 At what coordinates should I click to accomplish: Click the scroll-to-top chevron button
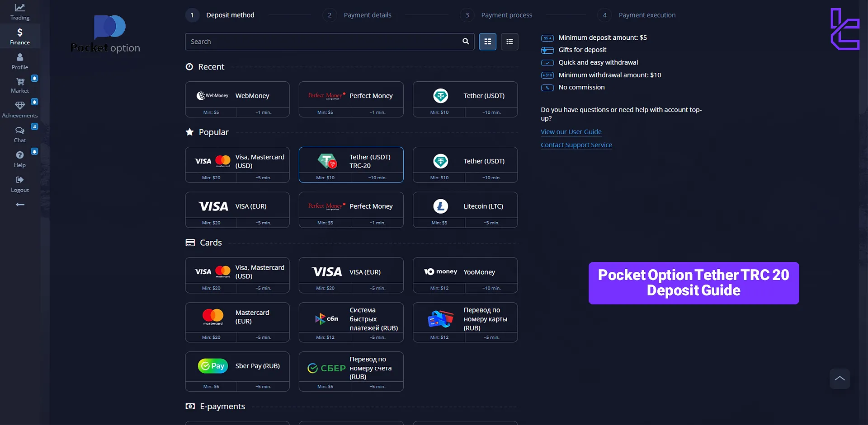(x=840, y=378)
